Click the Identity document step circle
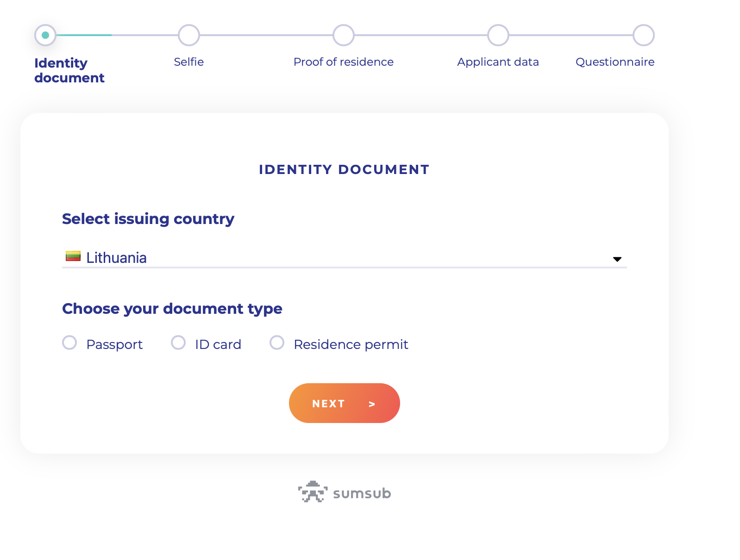The width and height of the screenshot is (740, 560). 45,35
